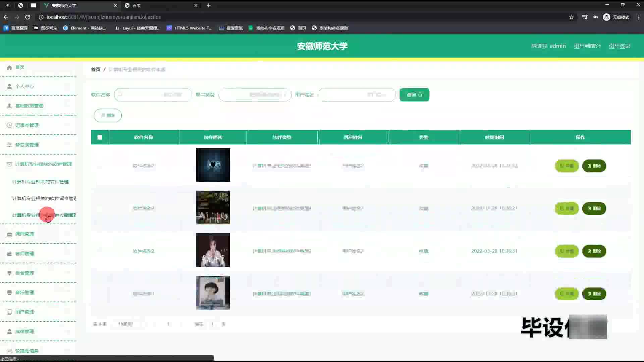Expand the 课程管理 sidebar menu
Image resolution: width=644 pixels, height=362 pixels.
[24, 234]
